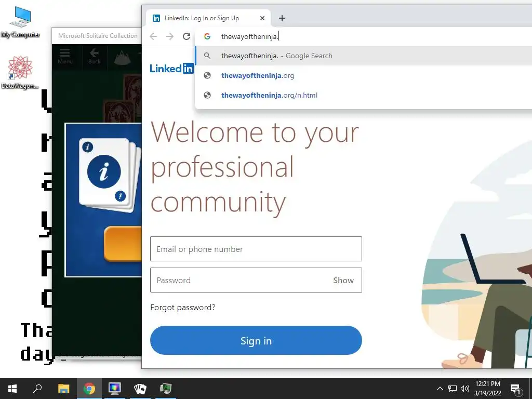Close the LinkedIn browser tab

click(x=262, y=18)
